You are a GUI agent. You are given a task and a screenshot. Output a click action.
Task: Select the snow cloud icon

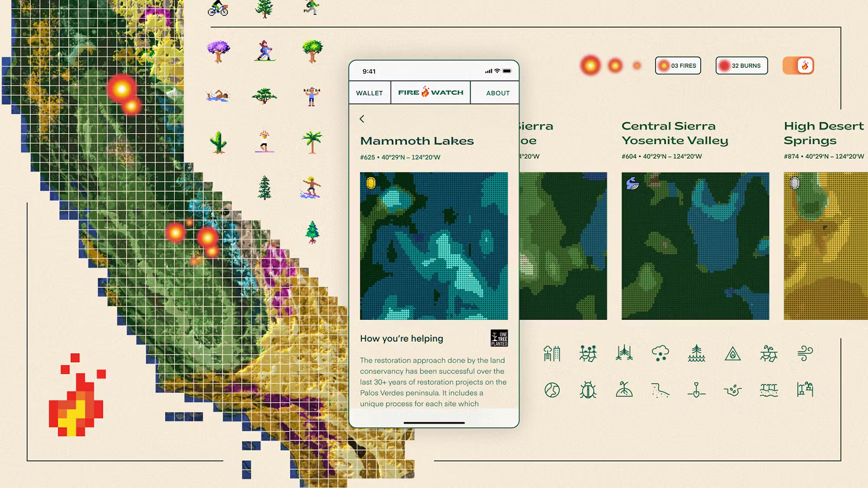pyautogui.click(x=660, y=353)
